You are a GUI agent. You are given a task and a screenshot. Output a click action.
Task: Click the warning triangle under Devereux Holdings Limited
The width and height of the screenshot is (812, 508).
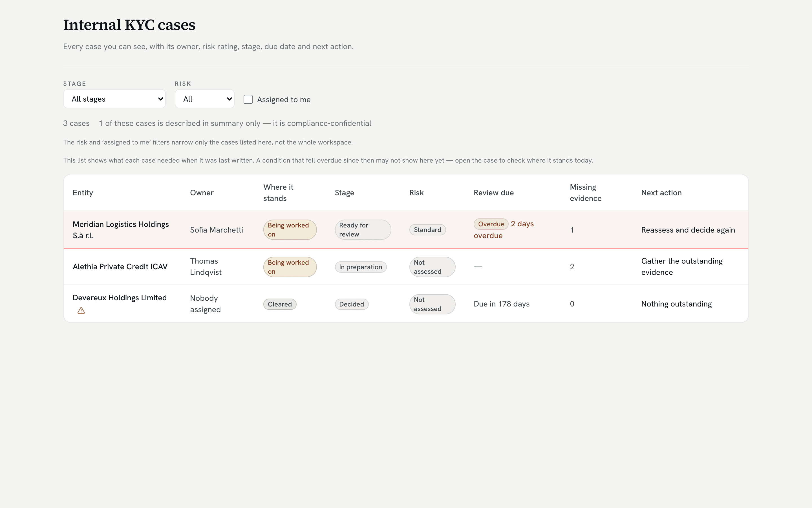point(81,311)
